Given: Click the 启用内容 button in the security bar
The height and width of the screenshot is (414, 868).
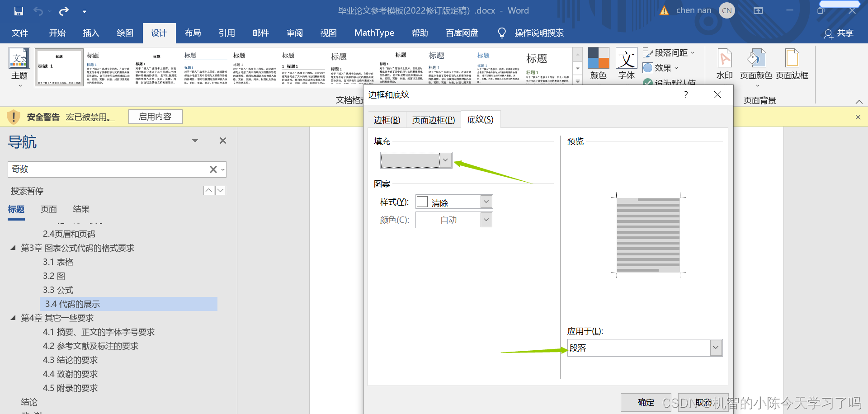Looking at the screenshot, I should coord(155,117).
